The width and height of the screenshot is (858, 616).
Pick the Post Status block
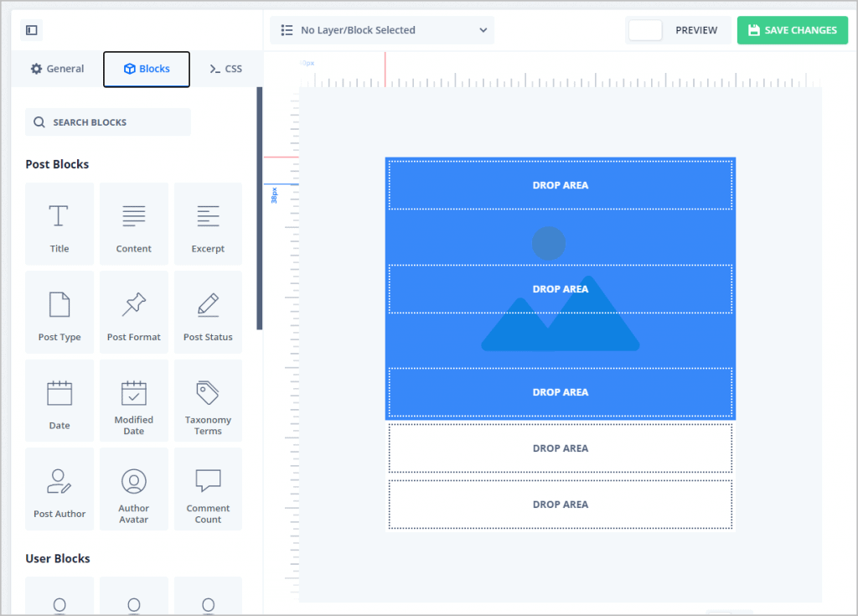click(208, 312)
